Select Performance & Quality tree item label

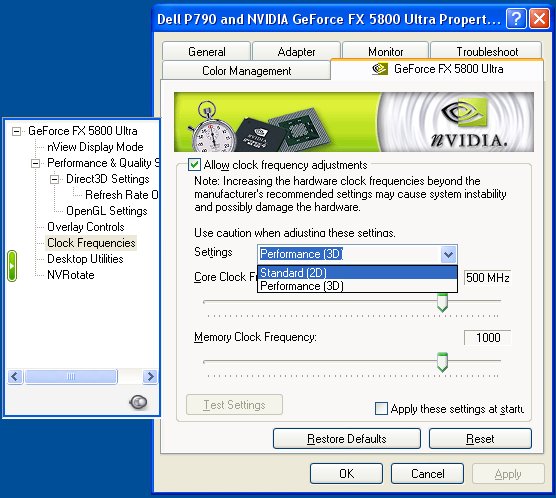click(x=103, y=163)
